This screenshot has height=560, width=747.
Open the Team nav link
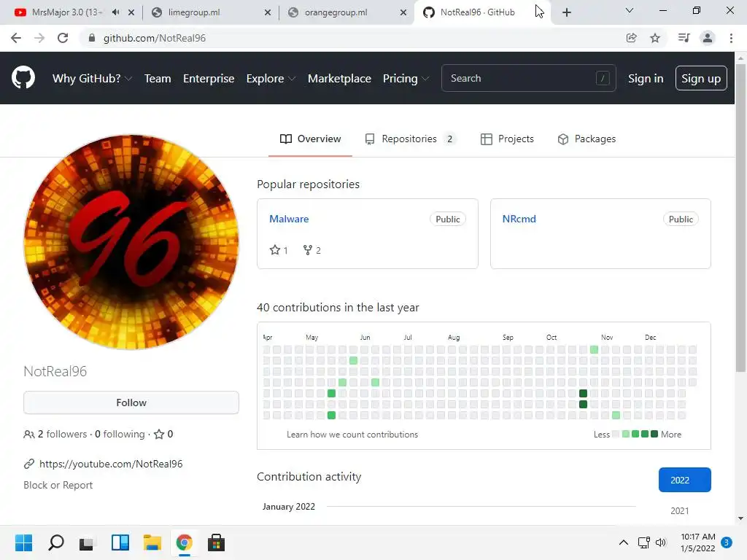tap(158, 78)
